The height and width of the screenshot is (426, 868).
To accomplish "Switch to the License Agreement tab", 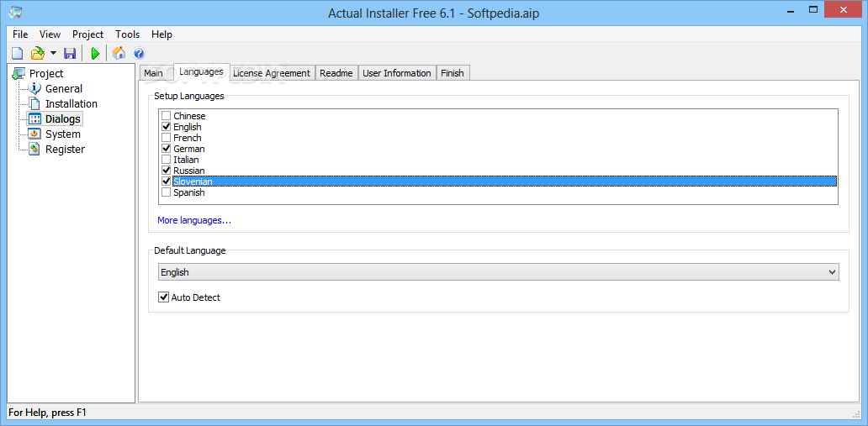I will [272, 73].
